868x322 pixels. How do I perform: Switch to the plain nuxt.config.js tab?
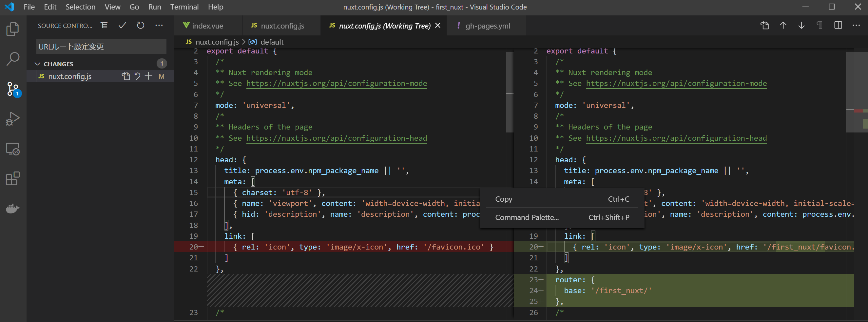pyautogui.click(x=281, y=26)
